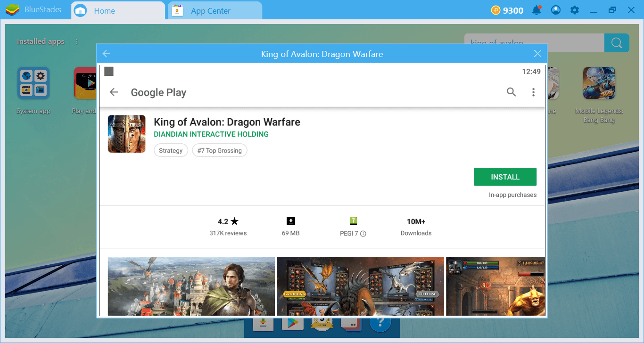Click the 69 MB size text
This screenshot has width=644, height=343.
[291, 233]
